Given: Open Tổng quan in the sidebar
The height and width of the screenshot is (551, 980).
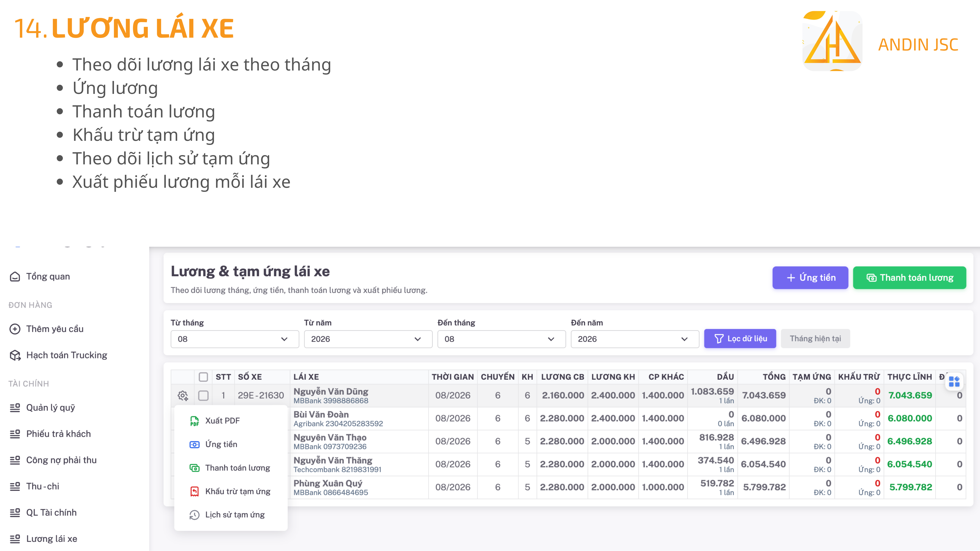Looking at the screenshot, I should pyautogui.click(x=48, y=276).
